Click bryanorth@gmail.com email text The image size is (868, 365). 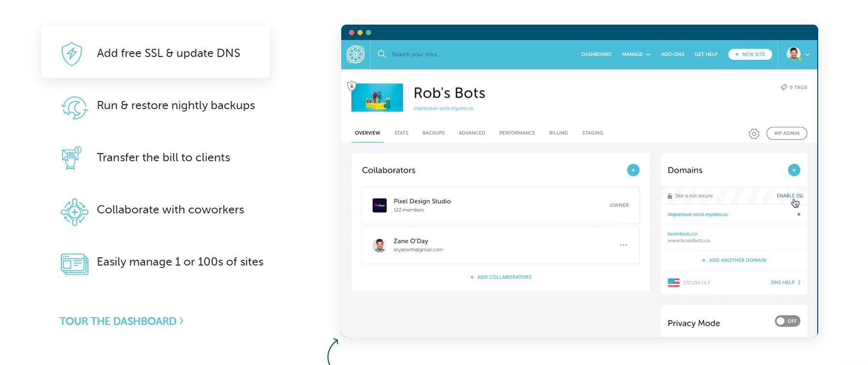click(418, 250)
